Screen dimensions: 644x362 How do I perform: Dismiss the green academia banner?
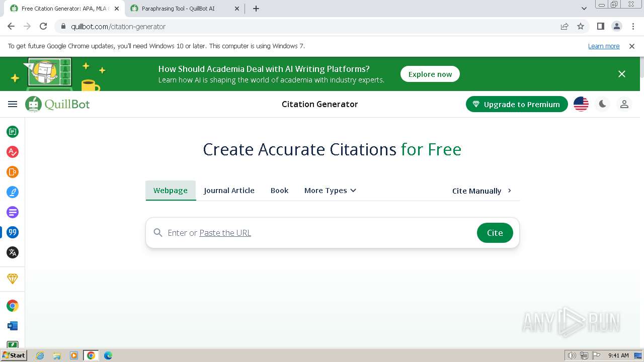pyautogui.click(x=622, y=74)
